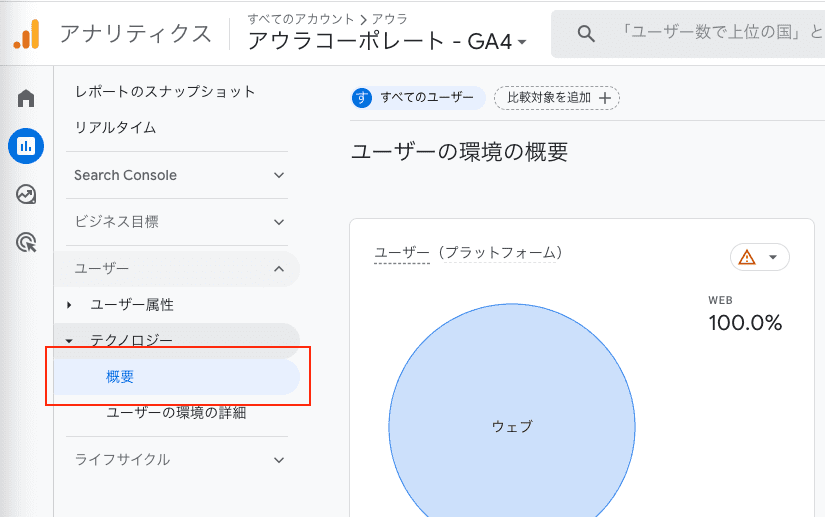Click the orange warning triangle icon
Screen dimensions: 825x517
point(747,257)
